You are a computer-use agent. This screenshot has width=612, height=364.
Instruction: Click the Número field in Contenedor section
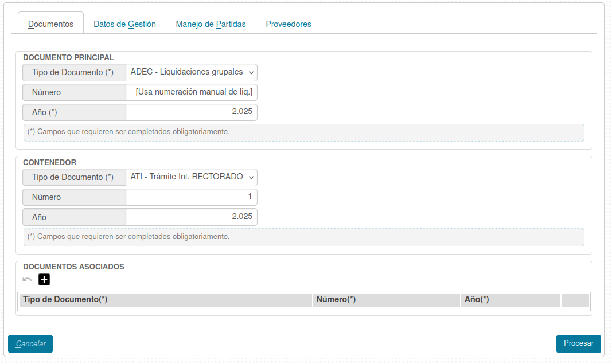click(x=192, y=197)
